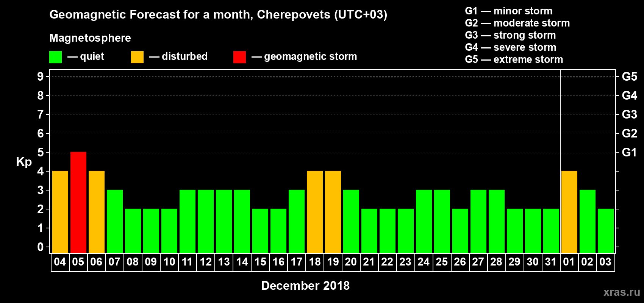Click the Kp axis value 0
Image resolution: width=644 pixels, height=303 pixels.
click(x=41, y=247)
